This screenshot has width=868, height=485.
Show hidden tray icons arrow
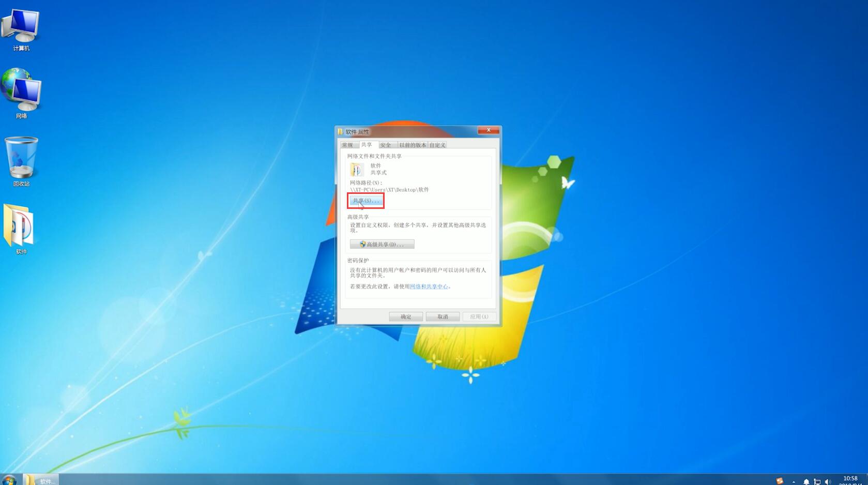[794, 481]
